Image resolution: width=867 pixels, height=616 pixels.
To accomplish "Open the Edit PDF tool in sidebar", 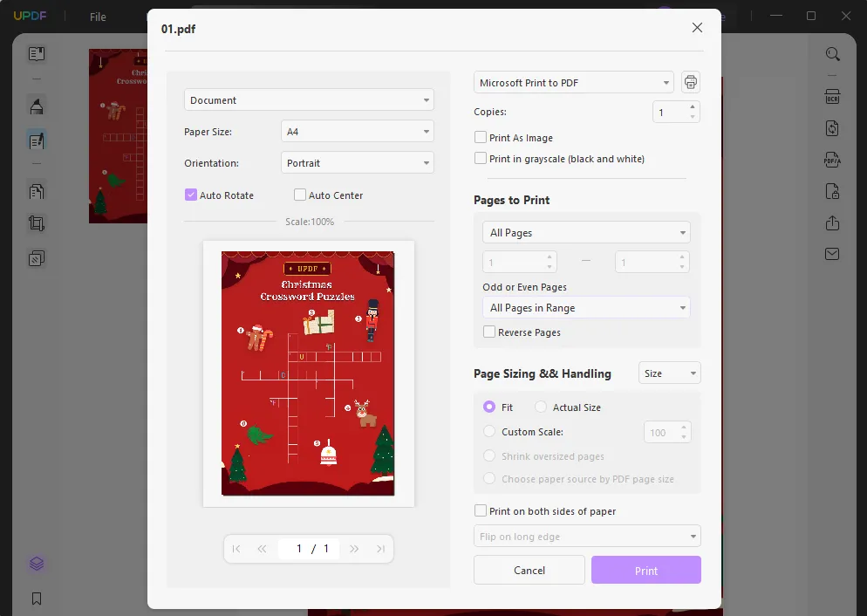I will (37, 140).
